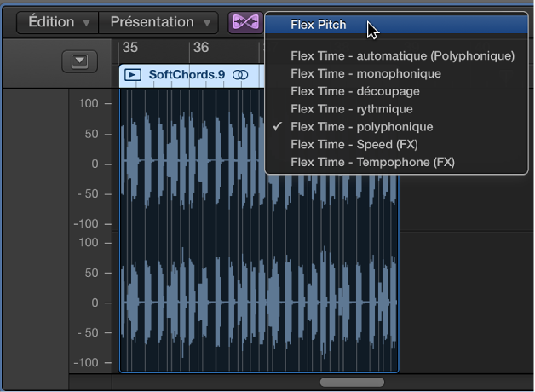Choose Flex Pitch from the menu

click(x=396, y=25)
